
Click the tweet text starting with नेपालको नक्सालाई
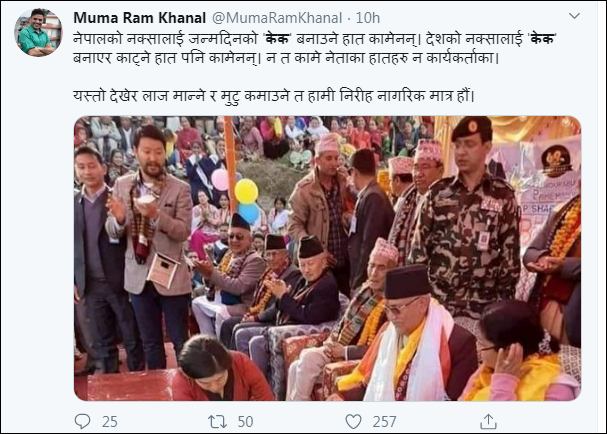315,49
